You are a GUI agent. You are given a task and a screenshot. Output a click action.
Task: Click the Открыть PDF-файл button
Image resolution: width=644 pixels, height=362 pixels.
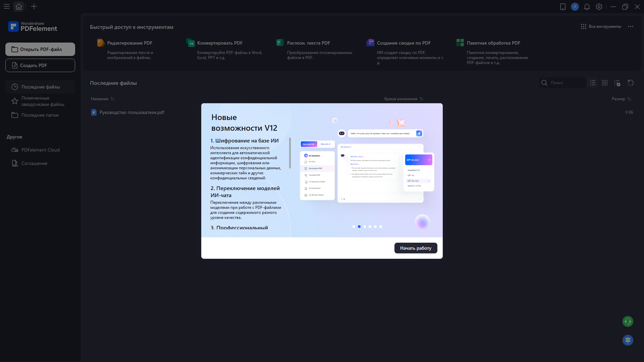coord(40,49)
